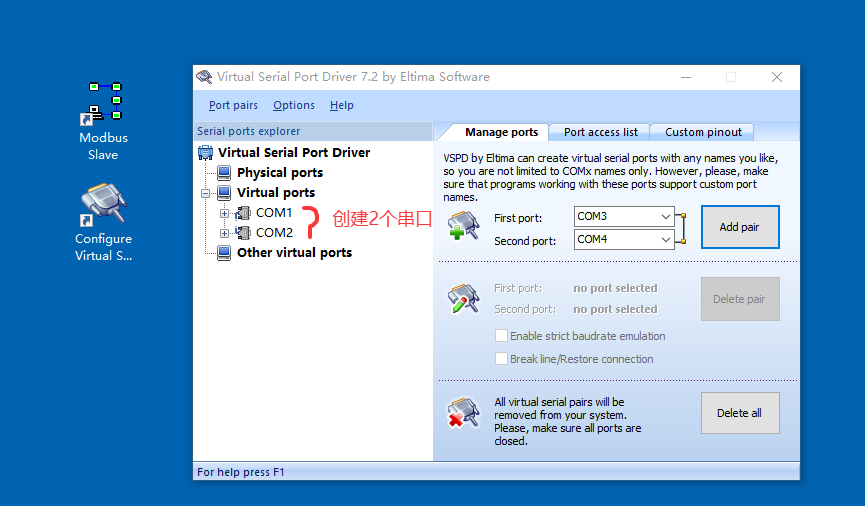Switch to Manage ports tab
Viewport: 865px width, 506px height.
[501, 132]
